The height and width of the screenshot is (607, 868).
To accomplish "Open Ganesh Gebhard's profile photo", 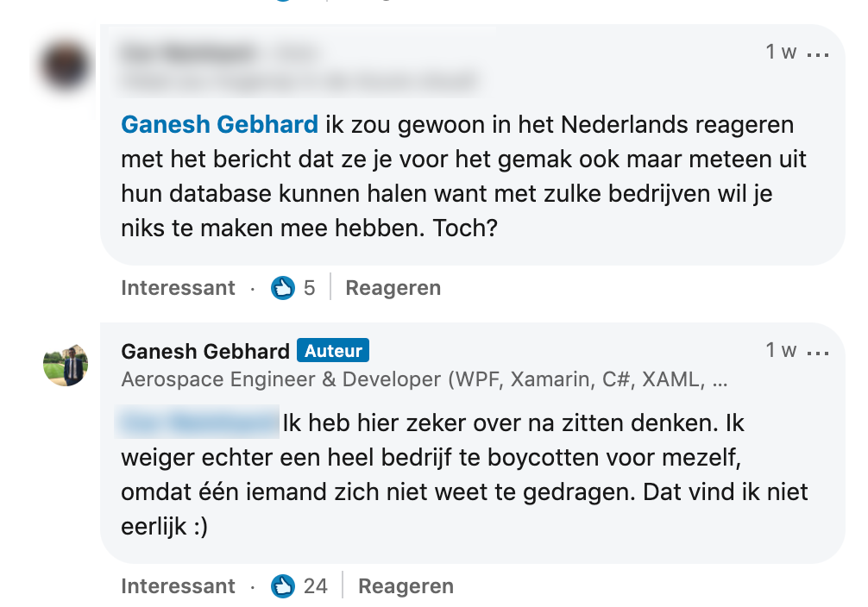I will click(66, 364).
